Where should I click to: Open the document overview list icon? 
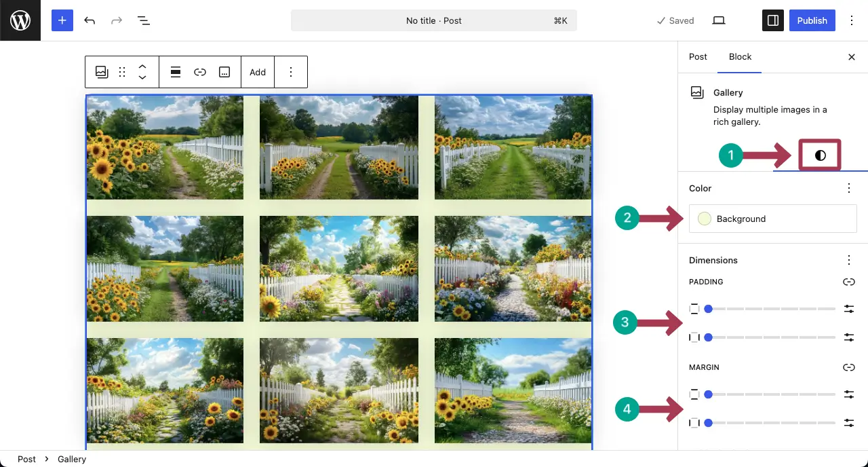[144, 20]
